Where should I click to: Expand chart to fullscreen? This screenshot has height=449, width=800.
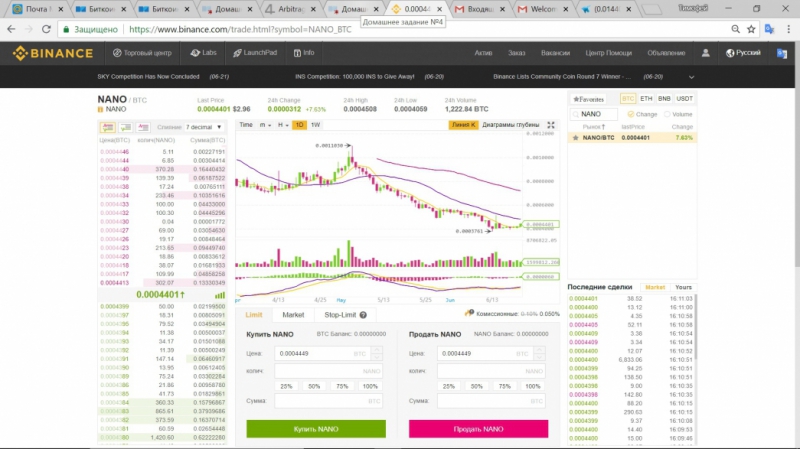[x=551, y=125]
